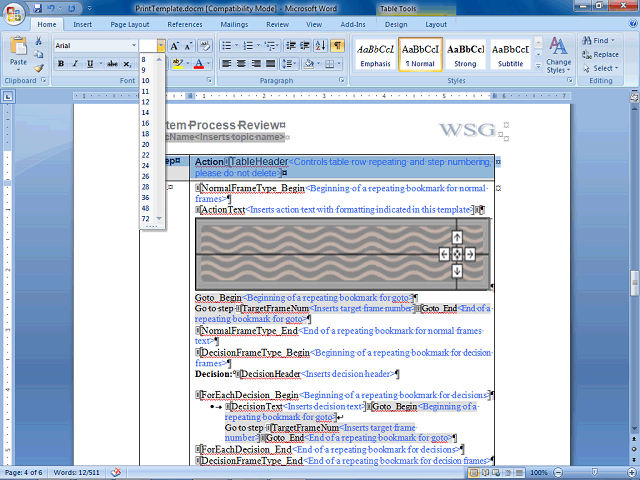Open the Review tab

pyautogui.click(x=278, y=24)
